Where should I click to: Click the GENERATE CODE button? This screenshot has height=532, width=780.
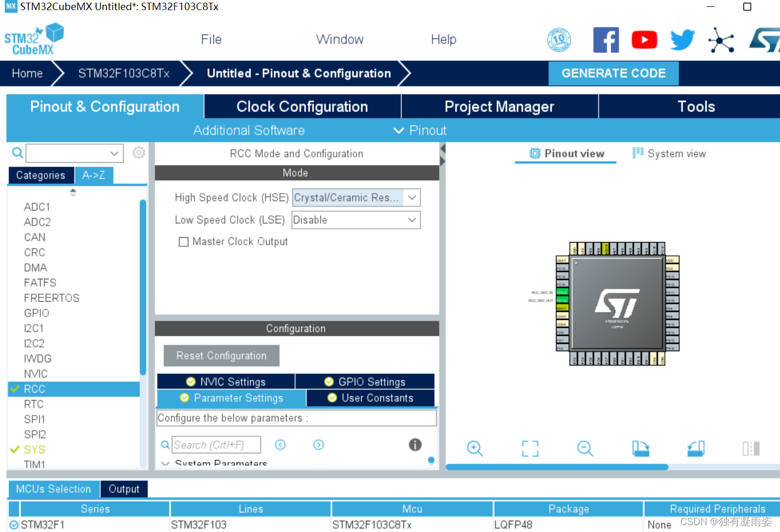(x=613, y=73)
